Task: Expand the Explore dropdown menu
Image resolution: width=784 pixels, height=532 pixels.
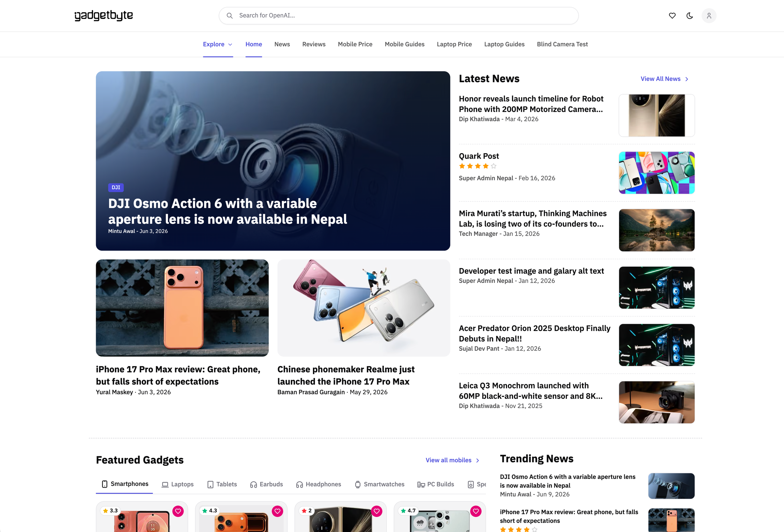Action: pos(218,44)
